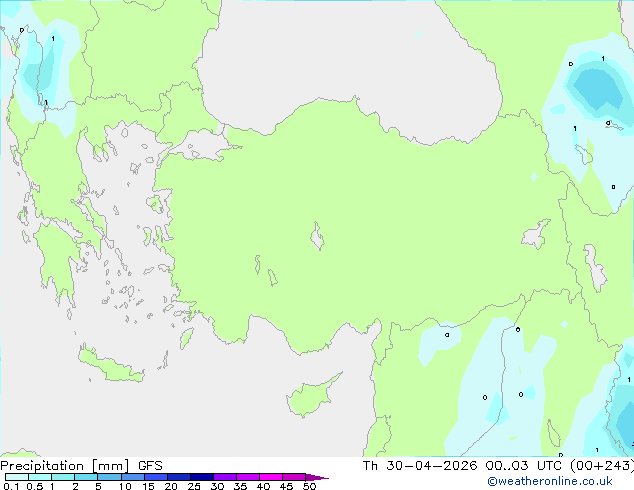The height and width of the screenshot is (490, 634).
Task: Pick the 10–15 mm legend color swatch
Action: click(x=132, y=477)
